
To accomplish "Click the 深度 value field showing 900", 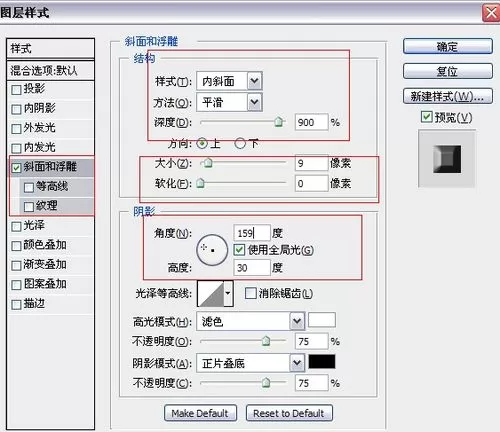I will coord(311,122).
